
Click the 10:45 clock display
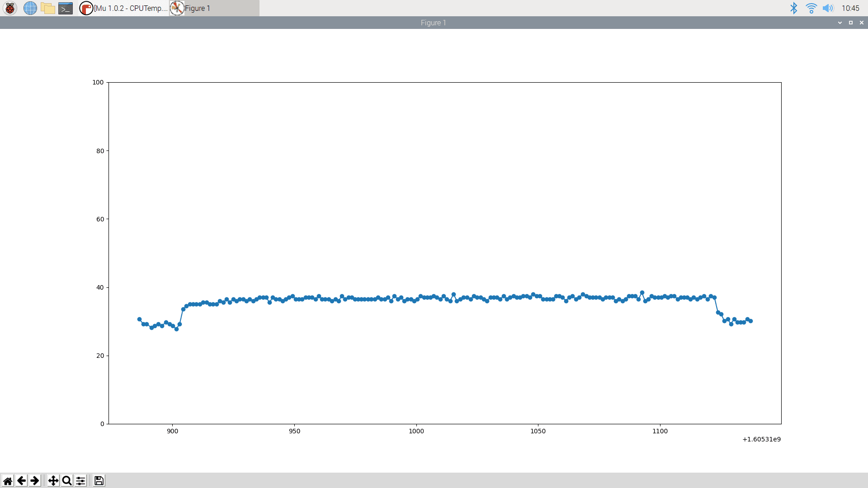[x=850, y=8]
